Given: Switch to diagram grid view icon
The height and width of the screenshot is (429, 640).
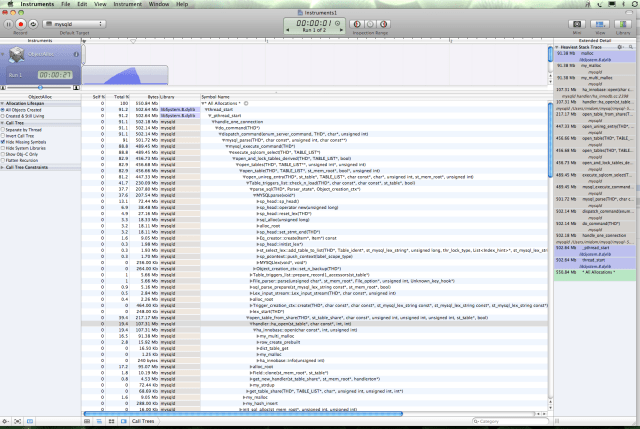Looking at the screenshot, I should point(111,421).
